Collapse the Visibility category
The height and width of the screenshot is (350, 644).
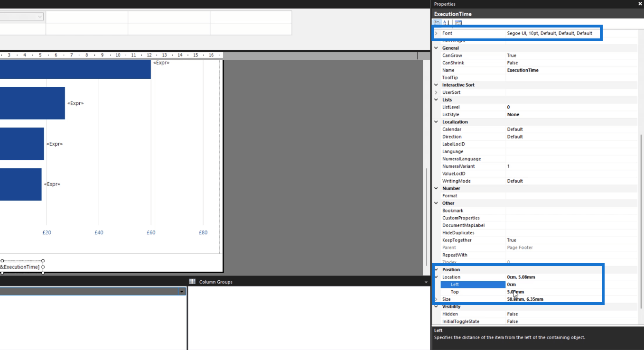pyautogui.click(x=436, y=306)
